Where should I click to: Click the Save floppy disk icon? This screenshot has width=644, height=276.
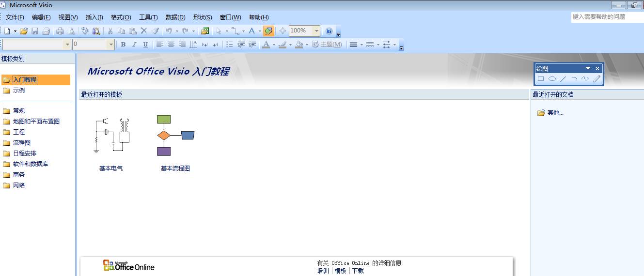(x=35, y=31)
